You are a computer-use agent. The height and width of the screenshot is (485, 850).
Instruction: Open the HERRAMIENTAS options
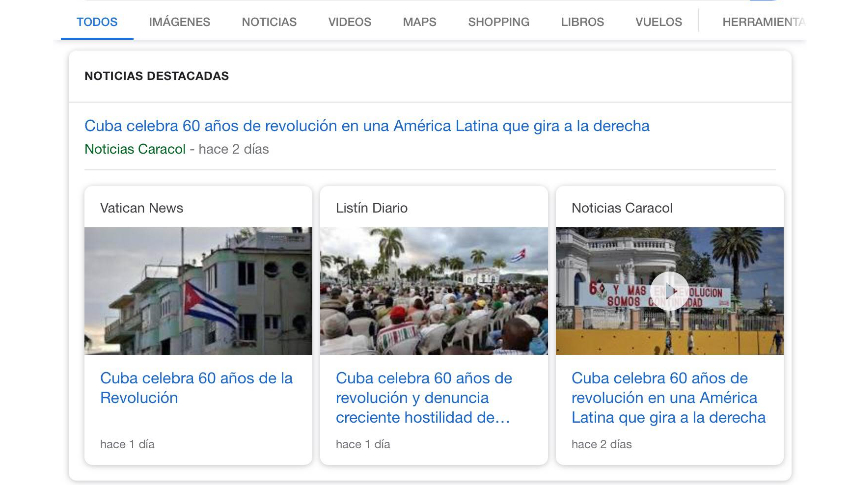[764, 22]
